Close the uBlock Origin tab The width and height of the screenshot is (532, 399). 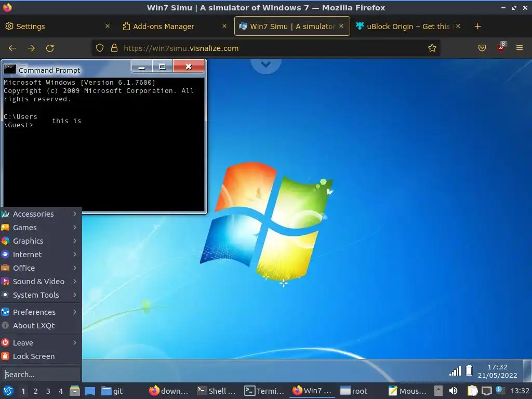tap(458, 26)
